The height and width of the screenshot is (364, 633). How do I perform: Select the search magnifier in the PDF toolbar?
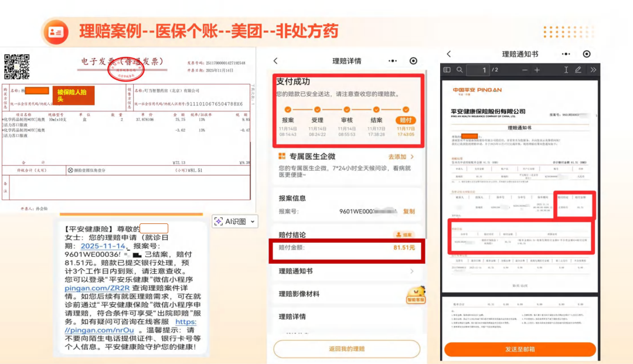pyautogui.click(x=460, y=69)
